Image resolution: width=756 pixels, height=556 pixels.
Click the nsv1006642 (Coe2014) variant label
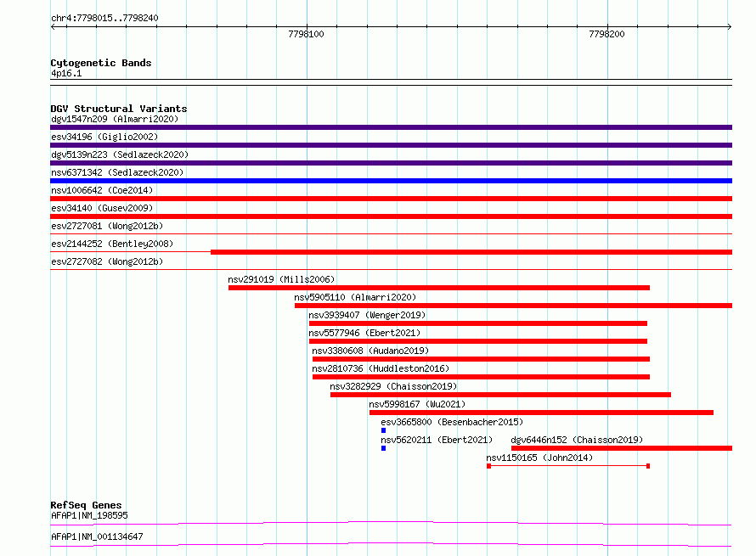102,190
